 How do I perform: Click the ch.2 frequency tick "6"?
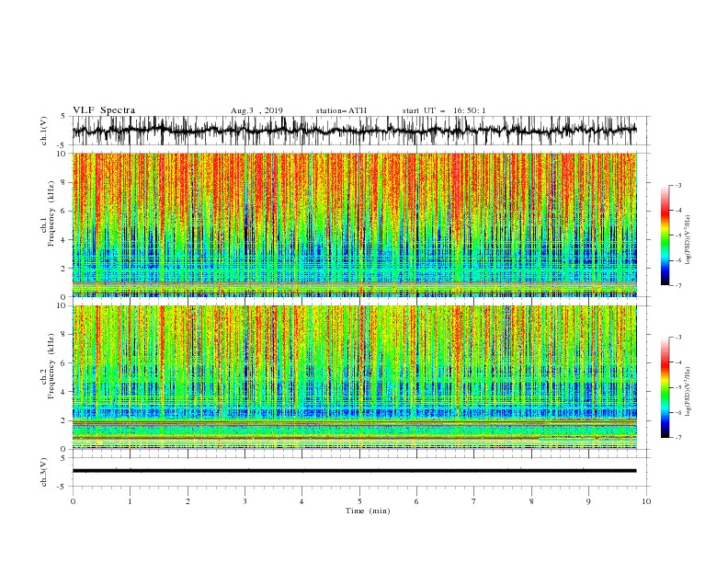pyautogui.click(x=64, y=362)
